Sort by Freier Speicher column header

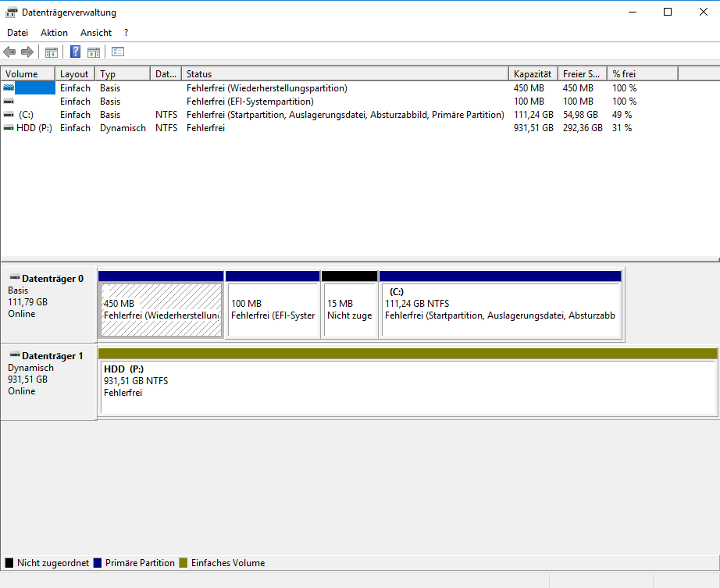(x=583, y=74)
